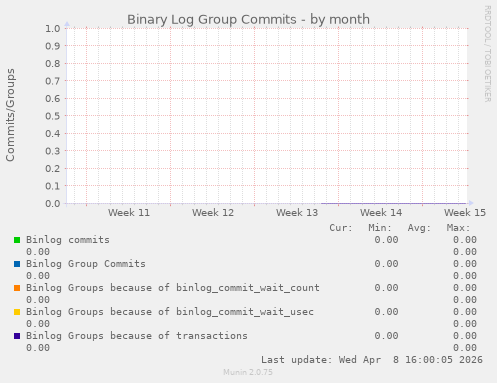The image size is (497, 383).
Task: Click the 'Week 15' x-axis label
Action: coord(465,213)
